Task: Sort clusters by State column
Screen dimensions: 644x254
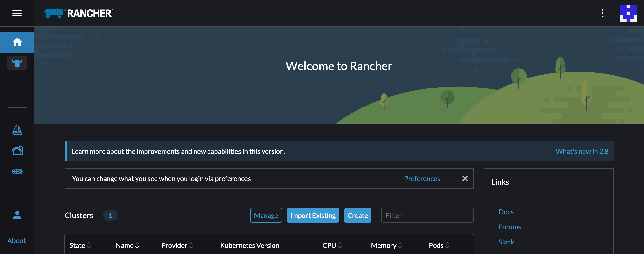Action: [80, 245]
